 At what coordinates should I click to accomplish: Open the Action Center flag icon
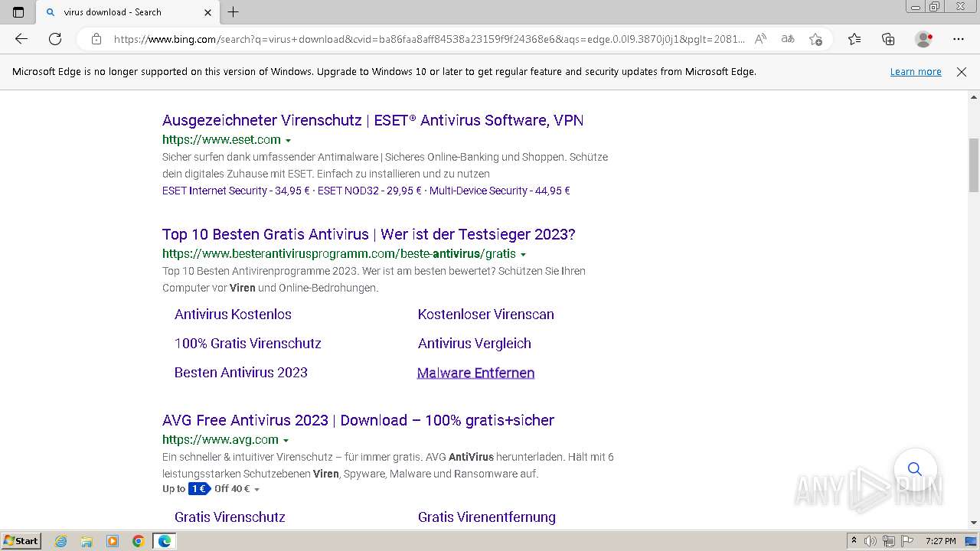point(906,541)
